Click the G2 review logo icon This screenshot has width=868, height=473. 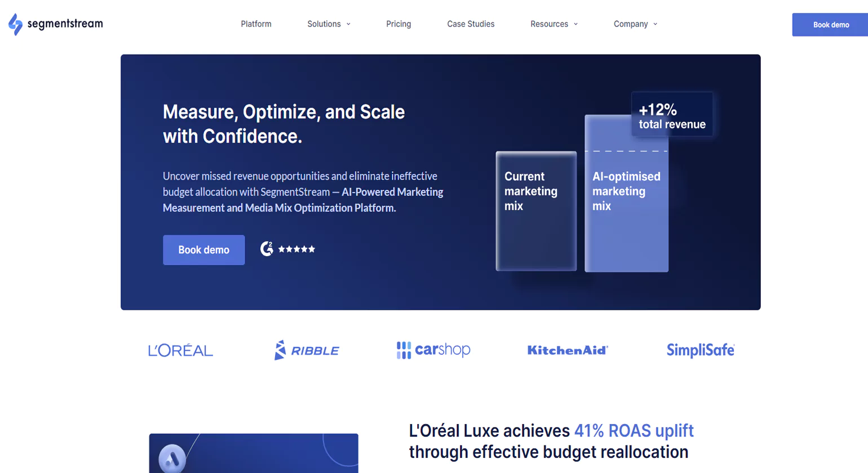point(267,249)
